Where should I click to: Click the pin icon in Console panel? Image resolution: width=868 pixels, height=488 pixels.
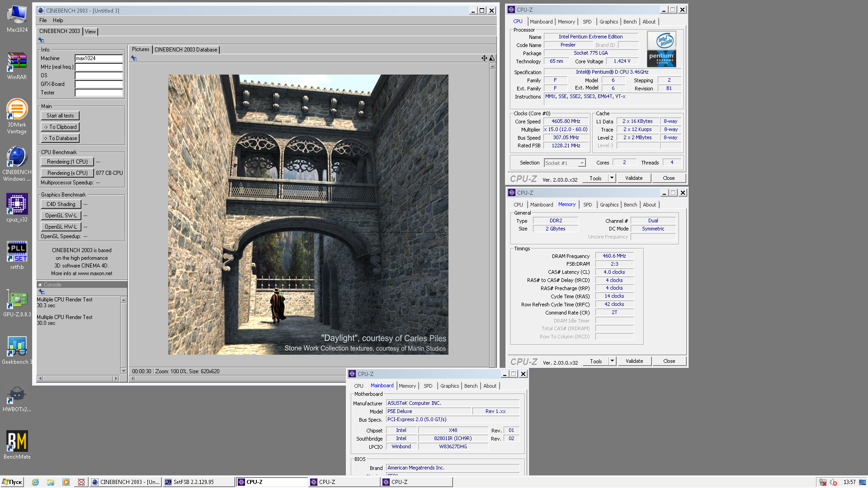[42, 292]
